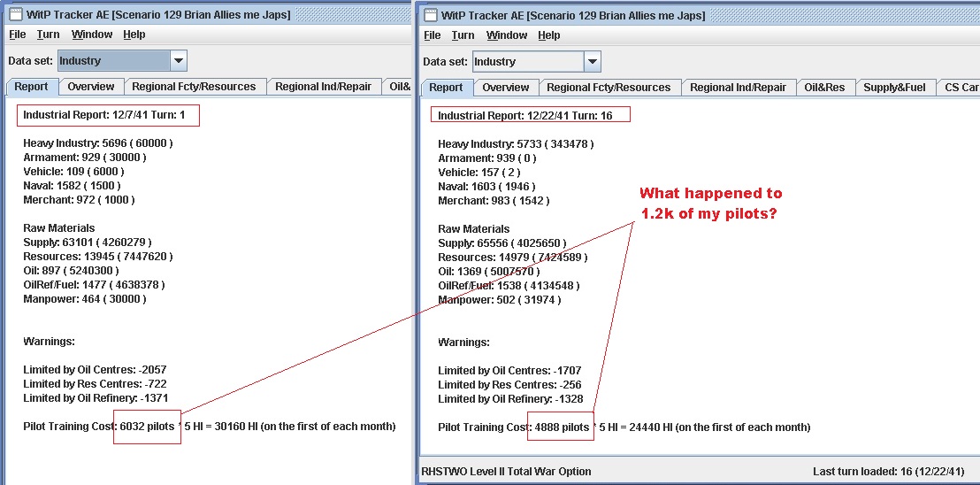Click 'Industrial Report: 12/22/41 Turn: 16' text
The width and height of the screenshot is (980, 485).
pos(525,116)
